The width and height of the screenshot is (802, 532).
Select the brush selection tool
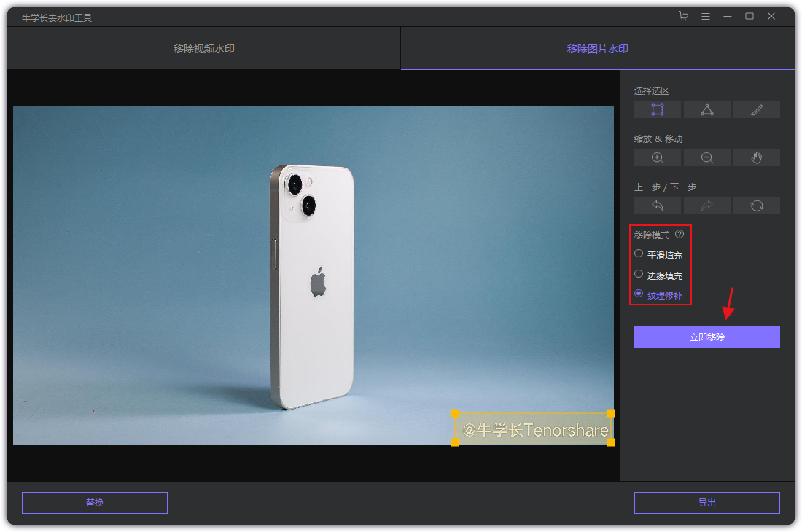[x=757, y=110]
